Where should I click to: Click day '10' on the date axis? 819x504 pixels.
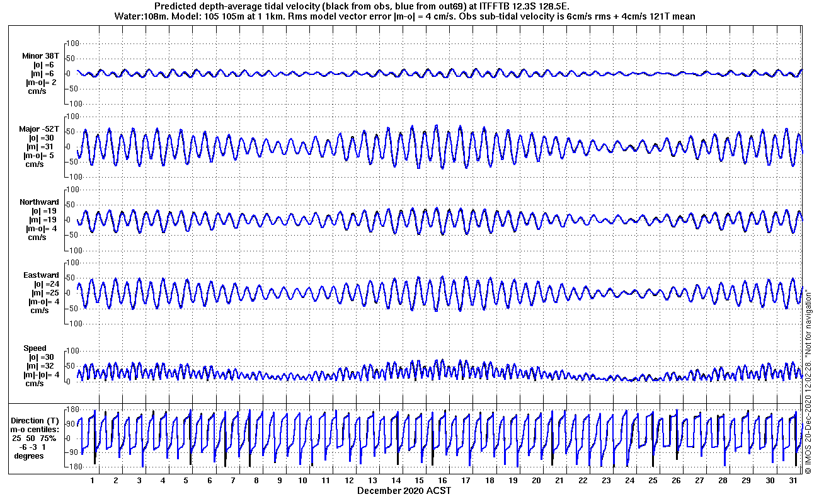tap(303, 481)
